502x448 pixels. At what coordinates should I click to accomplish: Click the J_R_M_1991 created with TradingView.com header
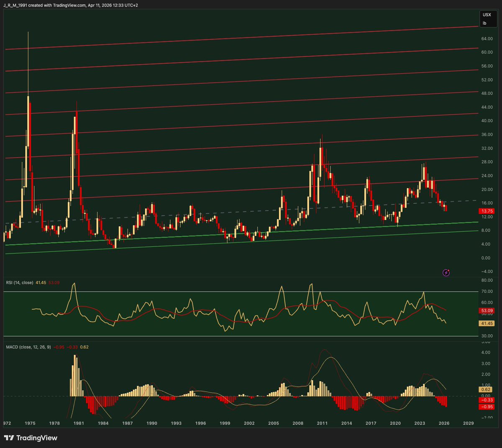click(x=71, y=5)
